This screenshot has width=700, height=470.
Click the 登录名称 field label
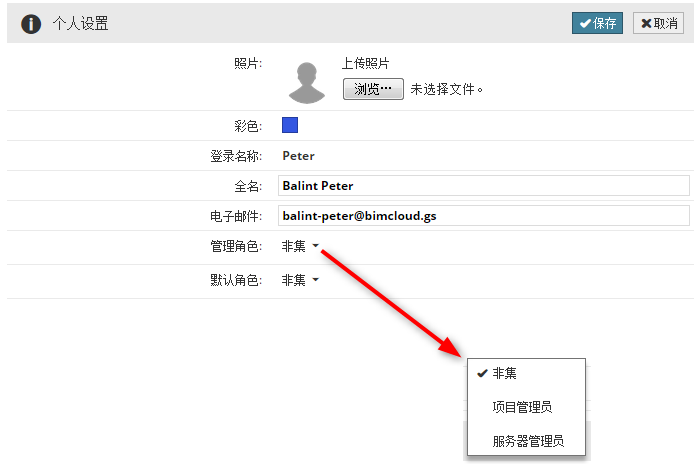[236, 156]
